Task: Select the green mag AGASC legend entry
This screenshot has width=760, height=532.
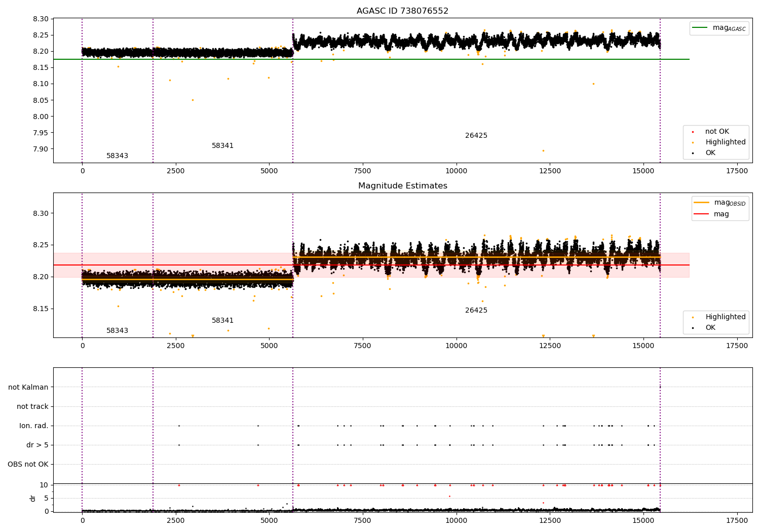Action: coord(719,28)
